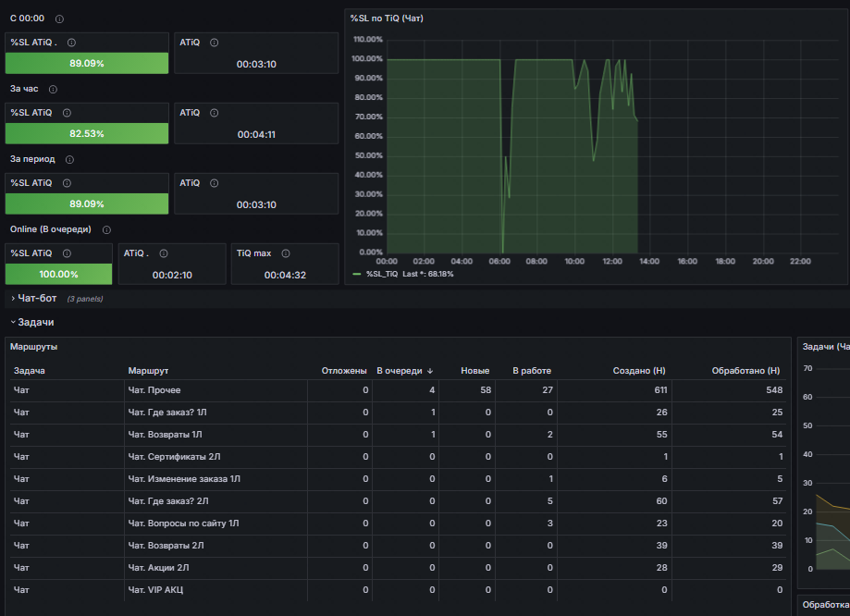
Task: Click info icon next to С 00:00
Action: point(59,19)
